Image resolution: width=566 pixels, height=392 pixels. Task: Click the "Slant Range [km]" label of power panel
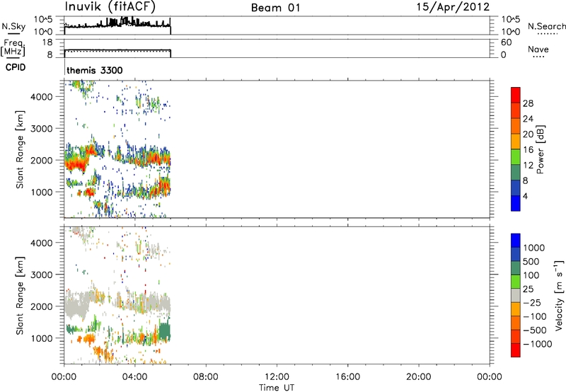point(20,149)
